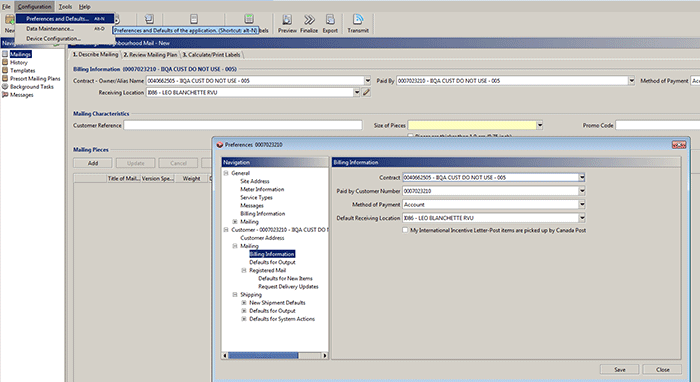Screen dimensions: 700x382
Task: Open the Tools menu
Action: (x=65, y=7)
